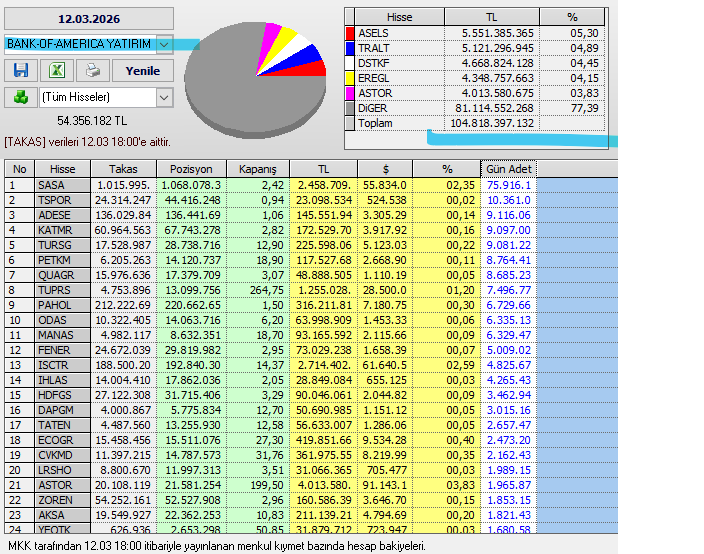Click Hisse header in summary table

[400, 17]
